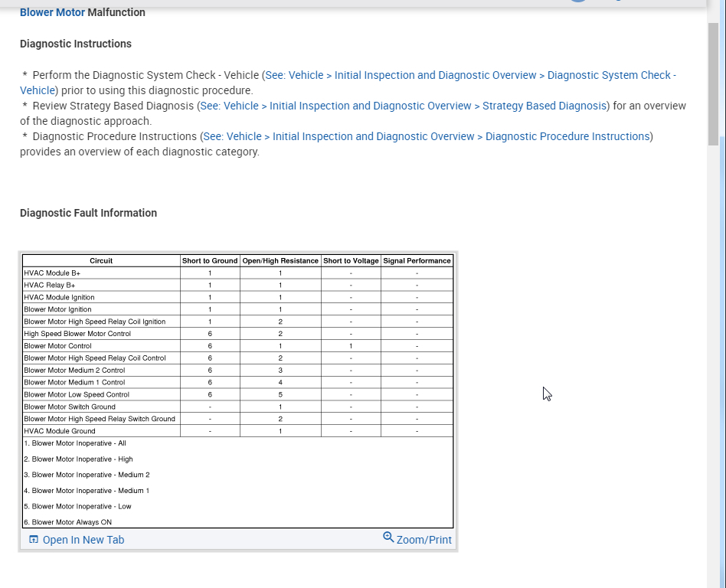Click footnote '3. Blower Motor Inoperative - Medium 2'
This screenshot has width=726, height=588.
click(x=87, y=475)
